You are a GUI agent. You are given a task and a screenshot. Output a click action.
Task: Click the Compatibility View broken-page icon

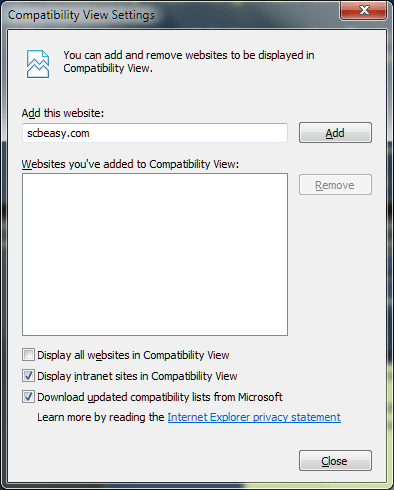coord(38,64)
